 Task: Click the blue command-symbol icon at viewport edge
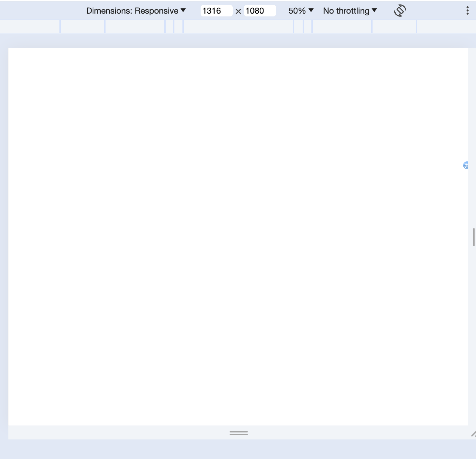pyautogui.click(x=466, y=165)
